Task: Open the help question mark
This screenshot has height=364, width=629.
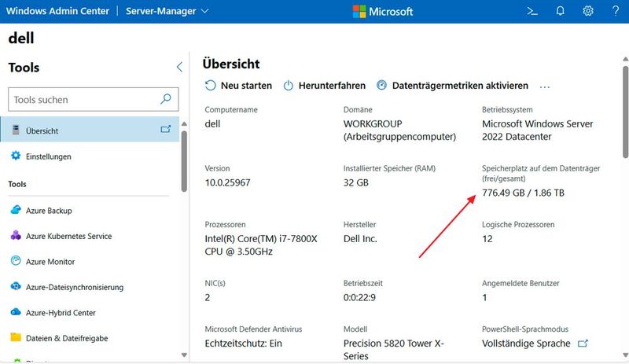Action: point(616,11)
